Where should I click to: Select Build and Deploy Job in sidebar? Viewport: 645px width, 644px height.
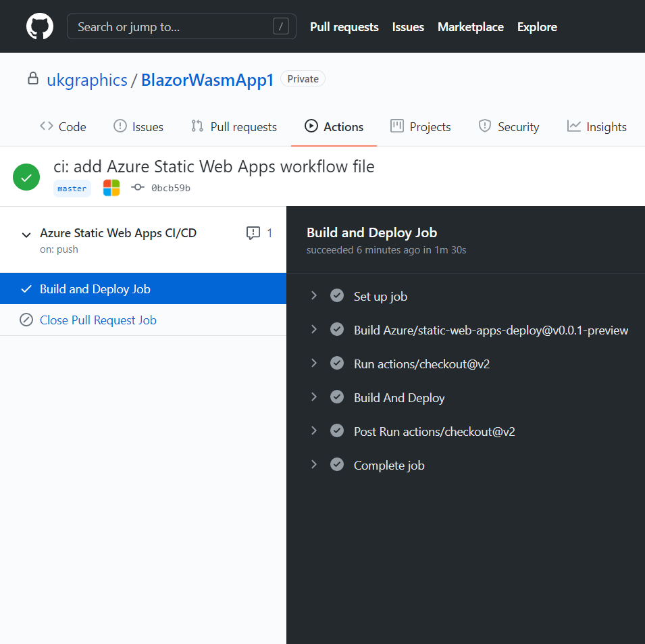[x=143, y=289]
